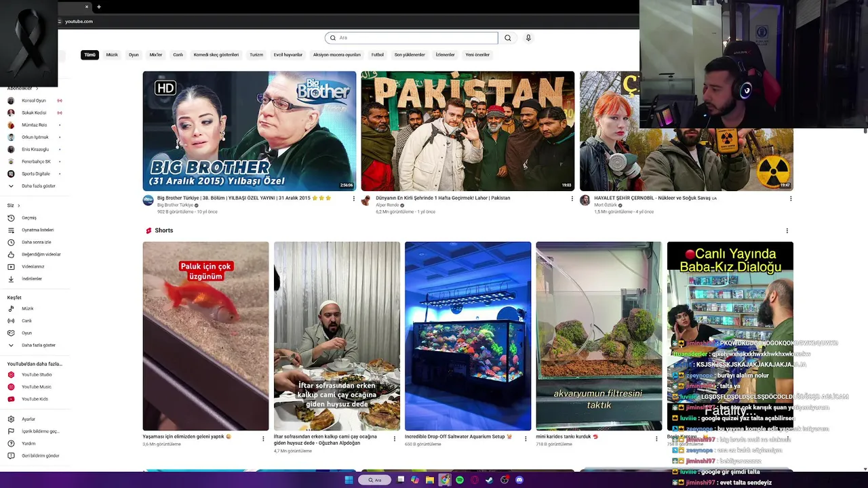The image size is (868, 488).
Task: Open Spotify from the taskbar
Action: [460, 480]
